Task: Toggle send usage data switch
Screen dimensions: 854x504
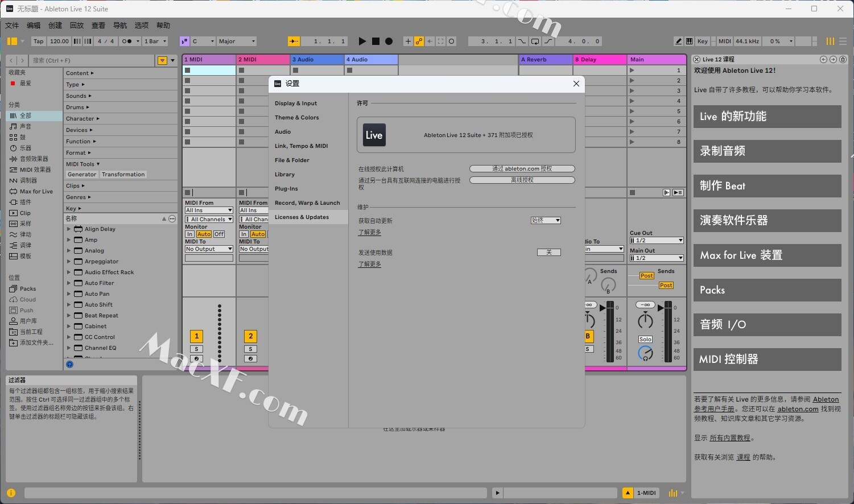Action: pyautogui.click(x=549, y=252)
